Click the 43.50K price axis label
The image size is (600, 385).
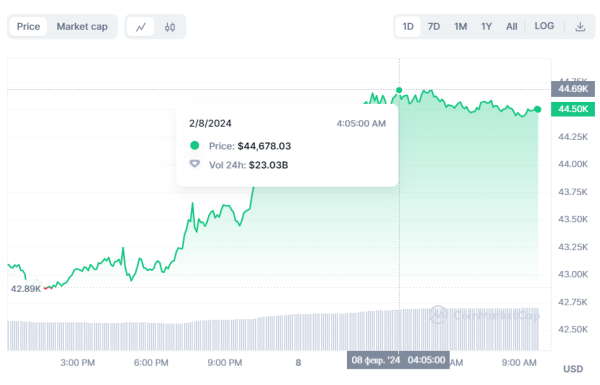coord(573,219)
